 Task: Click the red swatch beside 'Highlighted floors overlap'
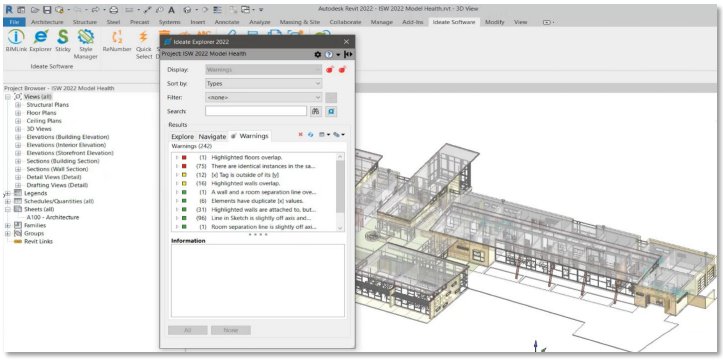tap(184, 157)
